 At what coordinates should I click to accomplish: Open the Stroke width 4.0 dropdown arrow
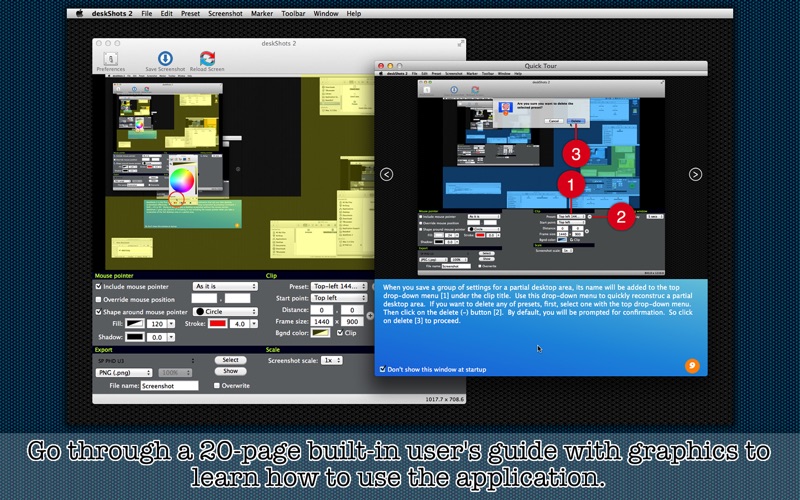pos(254,324)
